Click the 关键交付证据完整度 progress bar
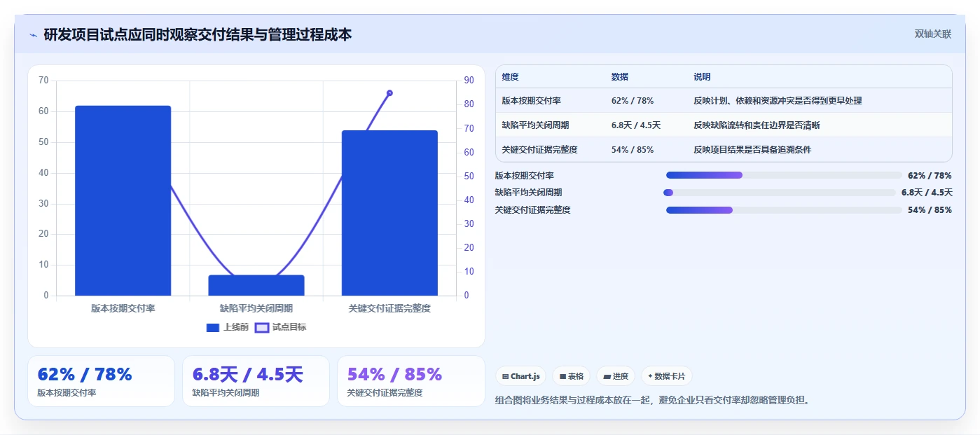The height and width of the screenshot is (435, 980). click(x=784, y=210)
